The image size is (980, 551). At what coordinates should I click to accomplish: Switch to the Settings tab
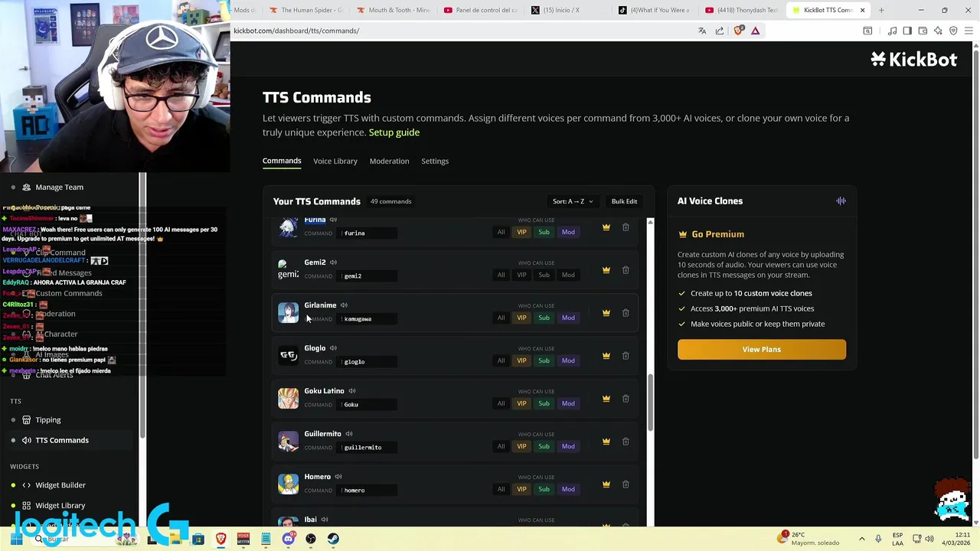(x=435, y=161)
